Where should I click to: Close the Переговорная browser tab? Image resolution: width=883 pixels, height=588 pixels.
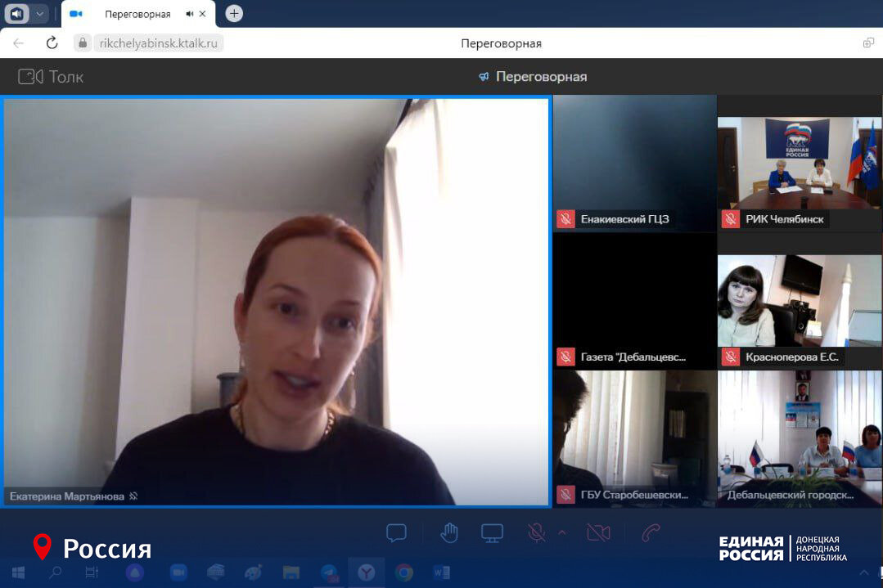203,14
